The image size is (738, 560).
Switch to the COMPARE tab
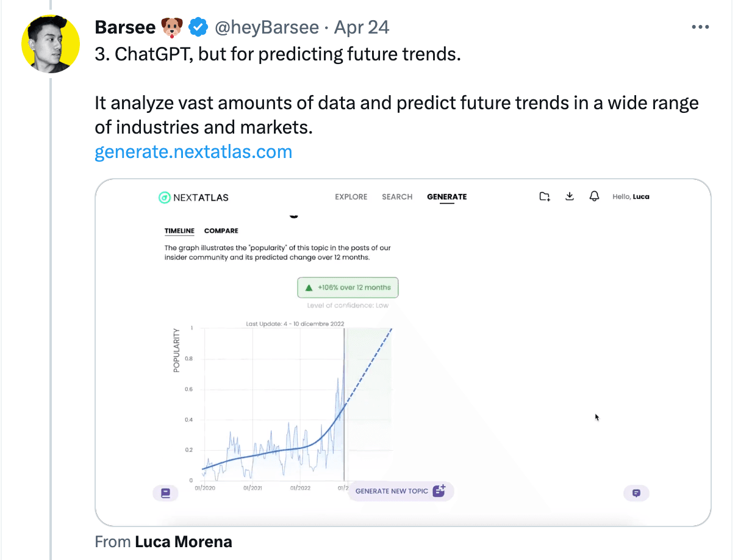coord(221,231)
